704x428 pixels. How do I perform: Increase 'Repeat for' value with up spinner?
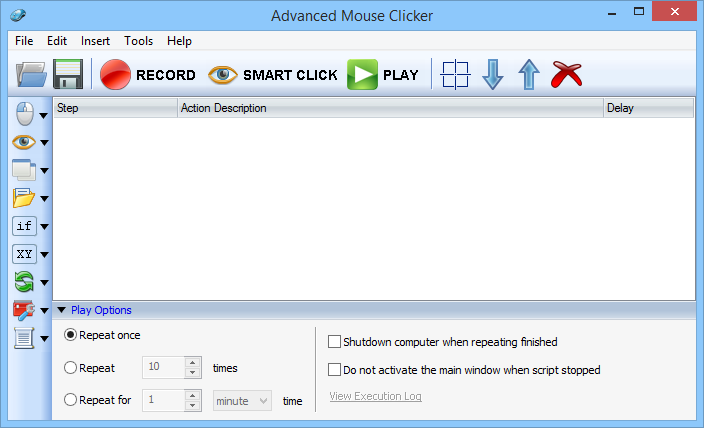(193, 395)
